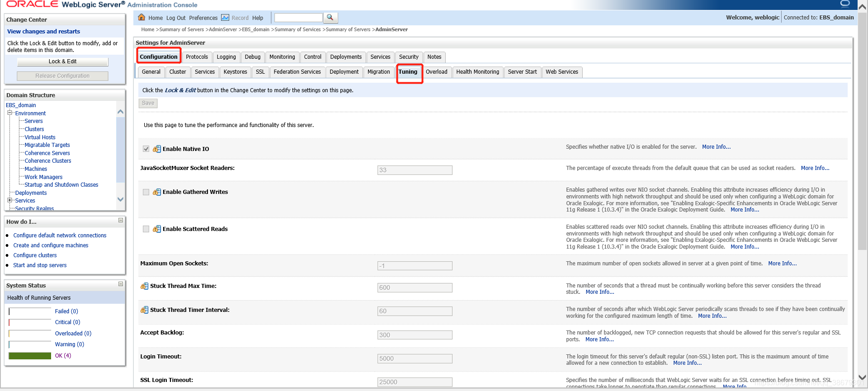Click the Accept Backlog field
The image size is (868, 391).
[415, 335]
